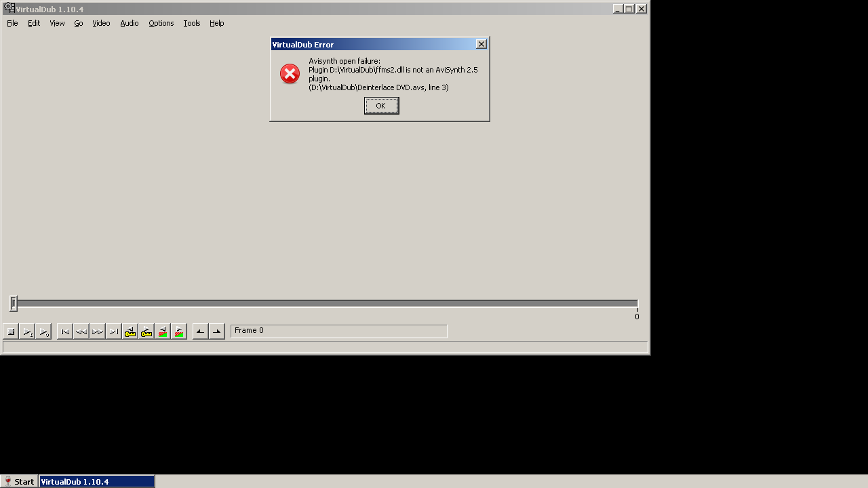Screen dimensions: 868x488
Task: Open the File menu
Action: (x=12, y=23)
